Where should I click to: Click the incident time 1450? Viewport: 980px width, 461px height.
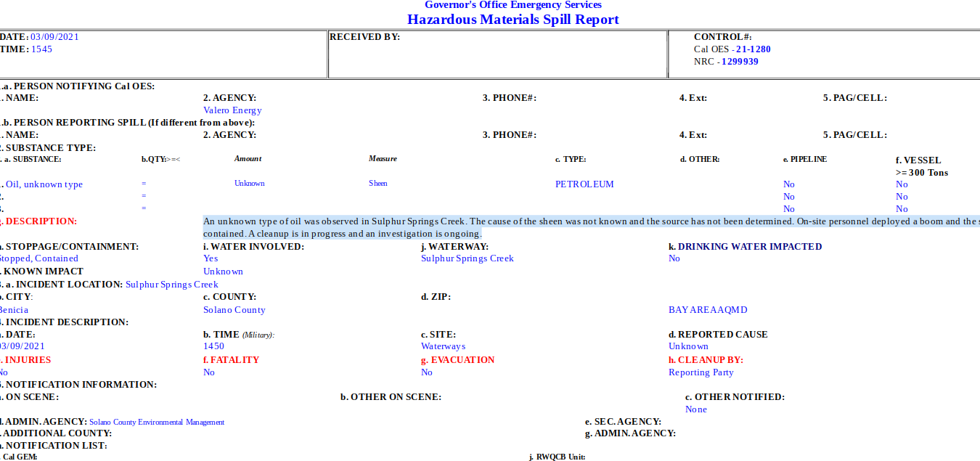pyautogui.click(x=213, y=346)
